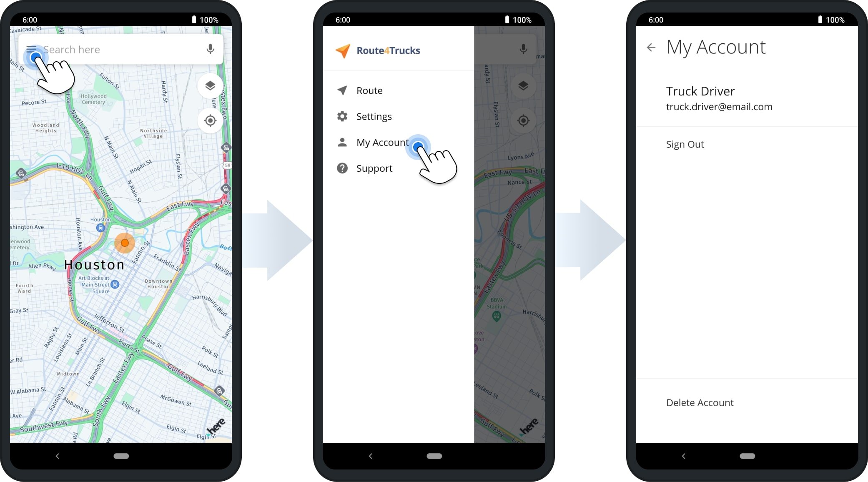This screenshot has width=868, height=482.
Task: Toggle the map traffic layer display
Action: point(208,86)
